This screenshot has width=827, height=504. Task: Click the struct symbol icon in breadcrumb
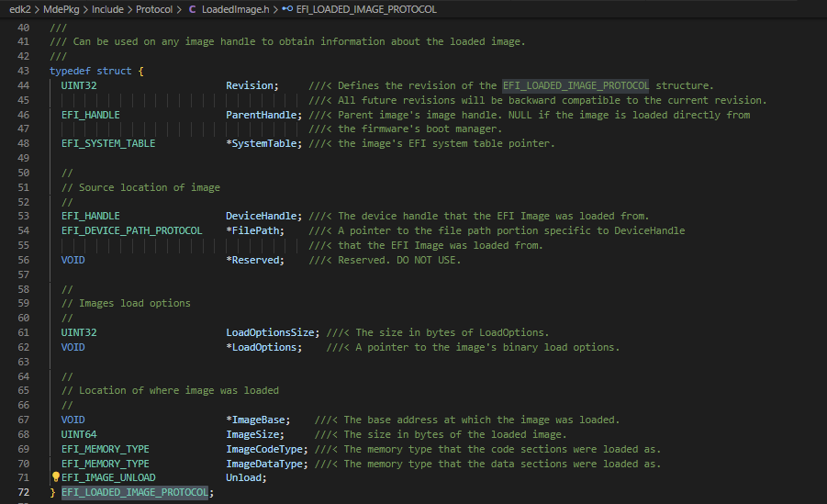tap(287, 9)
